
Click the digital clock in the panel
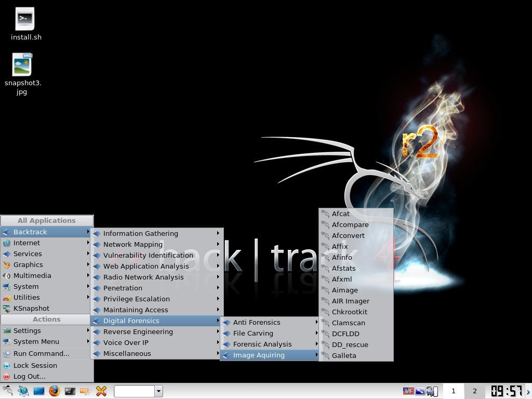506,391
